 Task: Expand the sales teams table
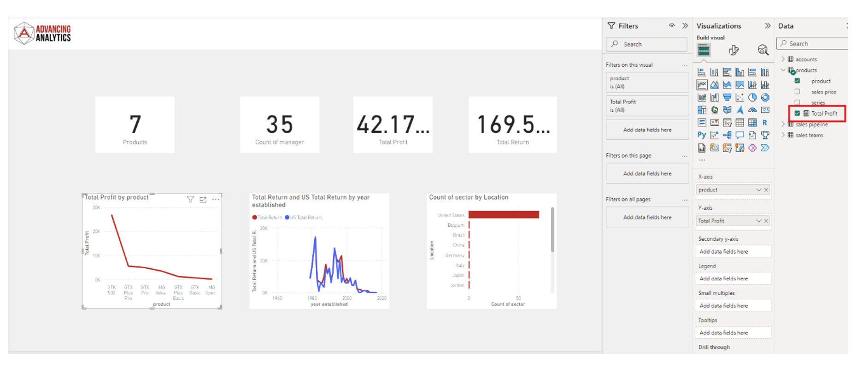point(783,135)
